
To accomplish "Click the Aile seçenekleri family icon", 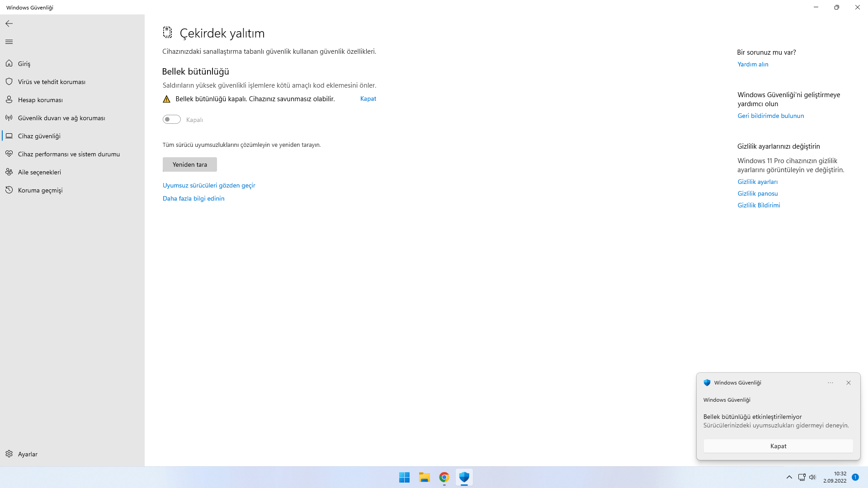I will (x=9, y=172).
